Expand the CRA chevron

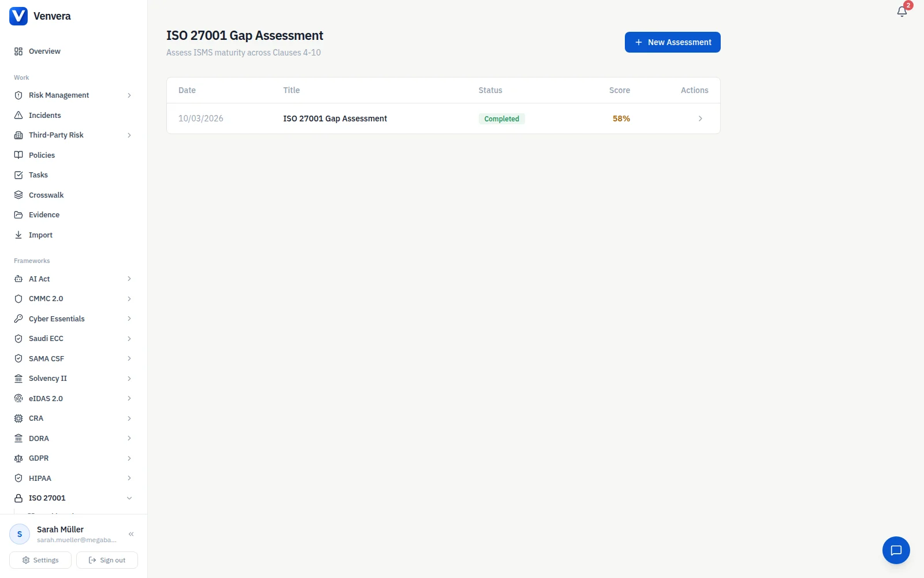pyautogui.click(x=129, y=418)
